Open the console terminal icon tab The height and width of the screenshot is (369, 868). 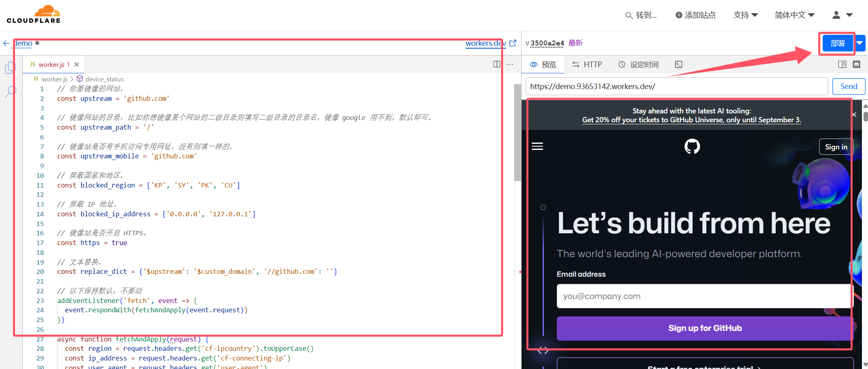point(679,64)
